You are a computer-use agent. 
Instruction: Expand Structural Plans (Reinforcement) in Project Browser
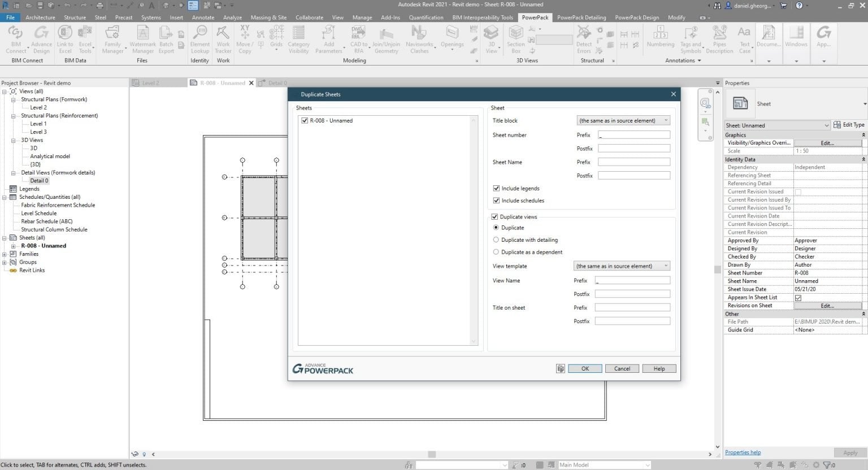tap(14, 115)
